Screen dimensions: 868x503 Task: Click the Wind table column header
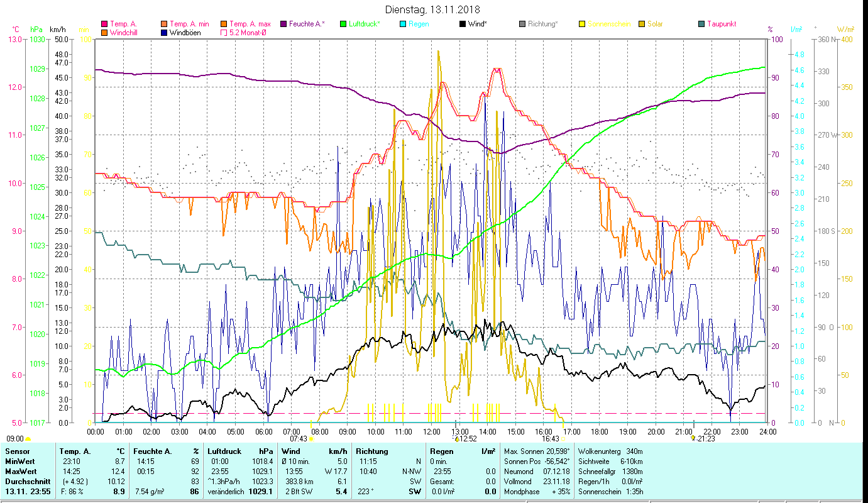(x=290, y=451)
